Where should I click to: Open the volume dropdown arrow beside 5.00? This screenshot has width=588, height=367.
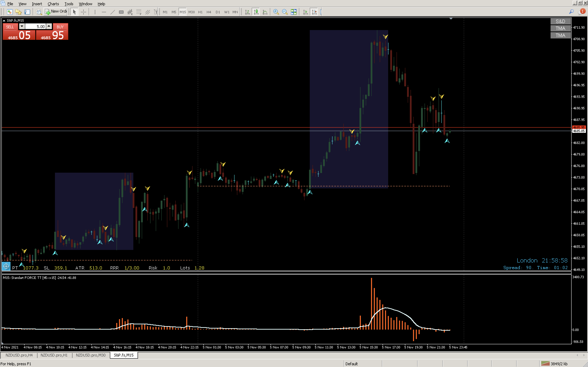22,26
